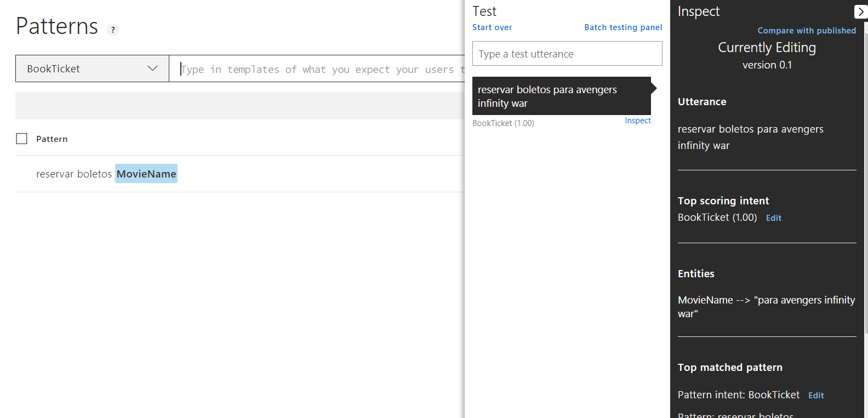
Task: Click the version 0.1 label
Action: (x=767, y=65)
